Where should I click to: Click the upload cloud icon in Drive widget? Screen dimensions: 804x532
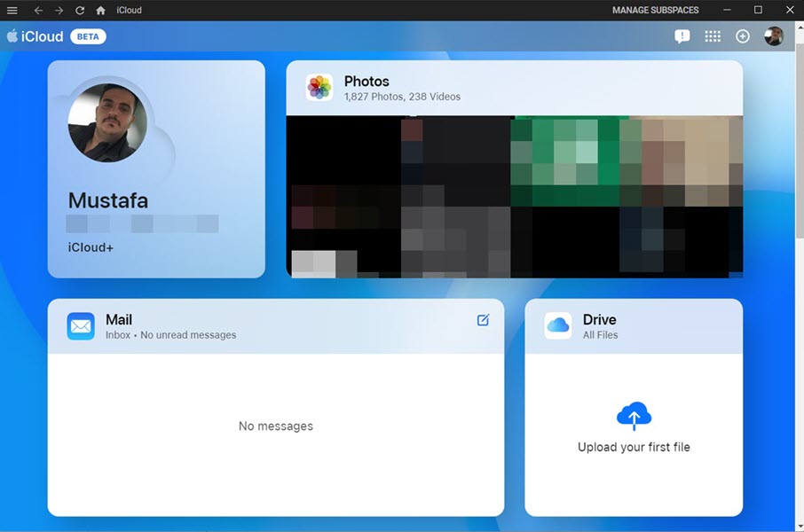click(634, 415)
